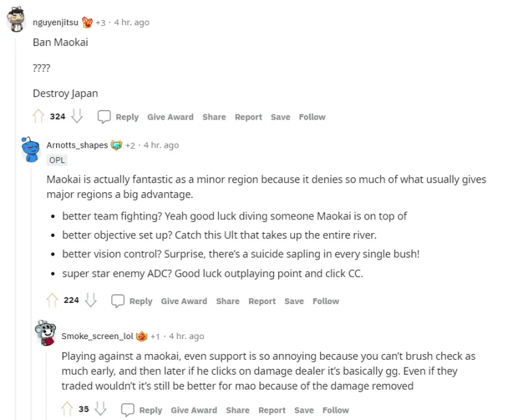Report Smoke_screen_lol's comment
This screenshot has width=518, height=420.
(x=272, y=410)
